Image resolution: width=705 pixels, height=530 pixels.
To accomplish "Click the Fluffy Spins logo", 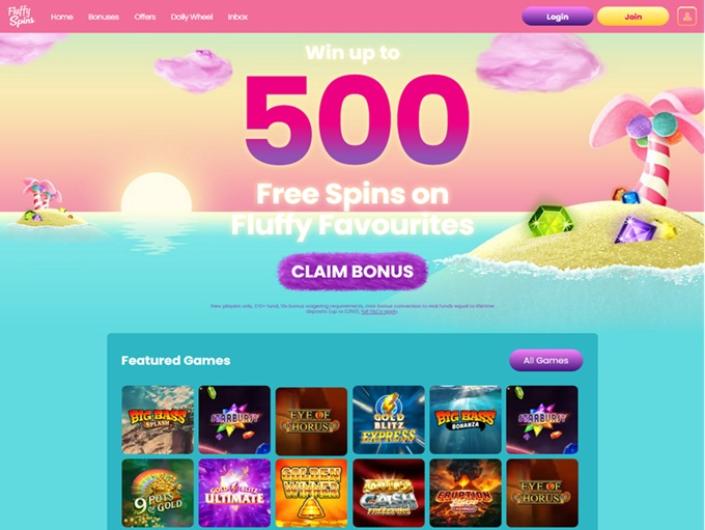I will pos(21,16).
